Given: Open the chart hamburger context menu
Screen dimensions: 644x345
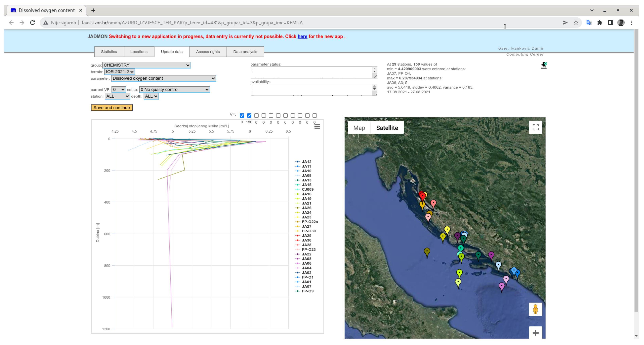Looking at the screenshot, I should 317,127.
